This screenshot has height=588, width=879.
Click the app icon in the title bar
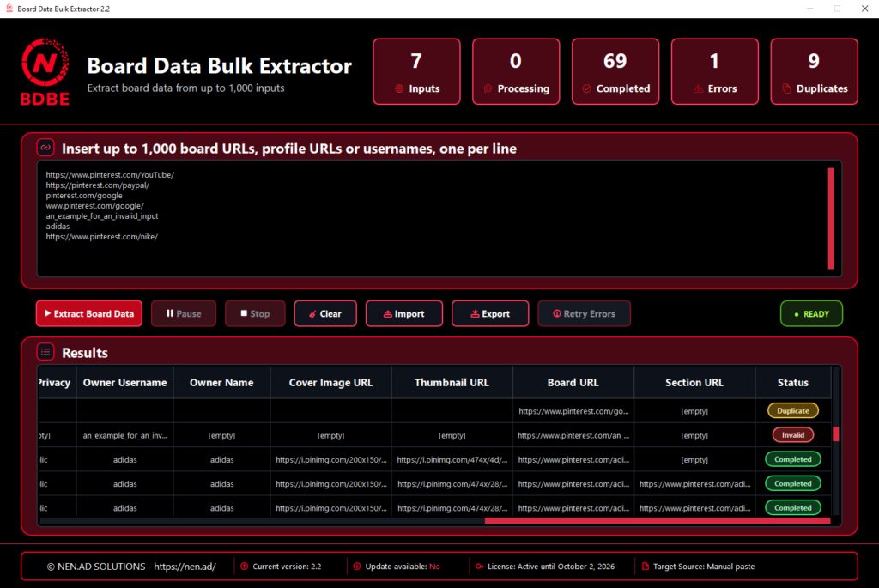(x=9, y=9)
